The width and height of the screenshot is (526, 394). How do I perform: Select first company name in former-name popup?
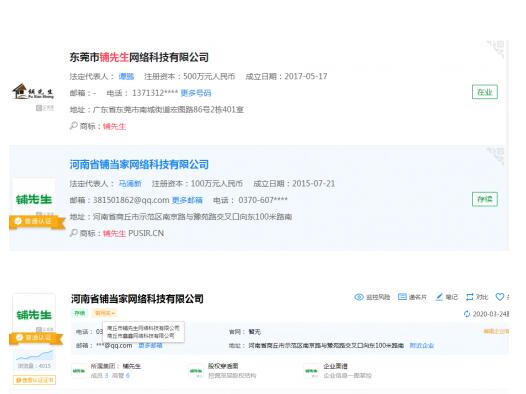(143, 328)
